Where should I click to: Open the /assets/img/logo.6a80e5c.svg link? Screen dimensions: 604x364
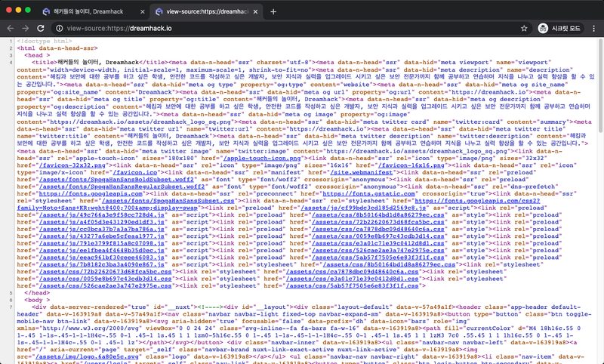click(x=87, y=357)
